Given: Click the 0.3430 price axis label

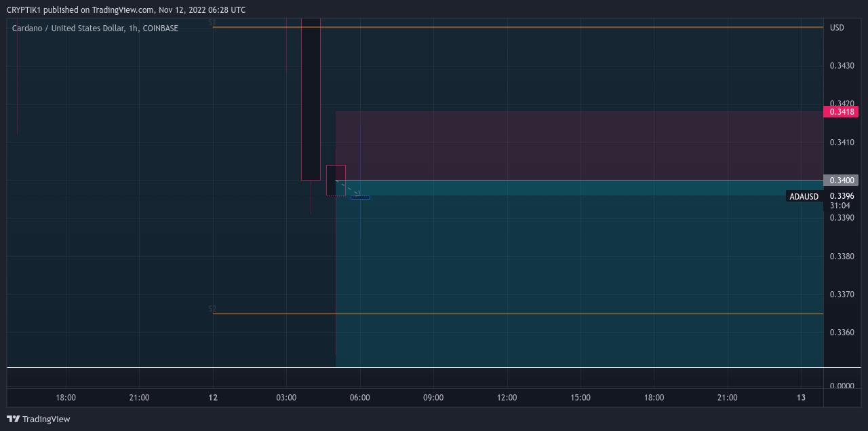Looking at the screenshot, I should click(841, 66).
